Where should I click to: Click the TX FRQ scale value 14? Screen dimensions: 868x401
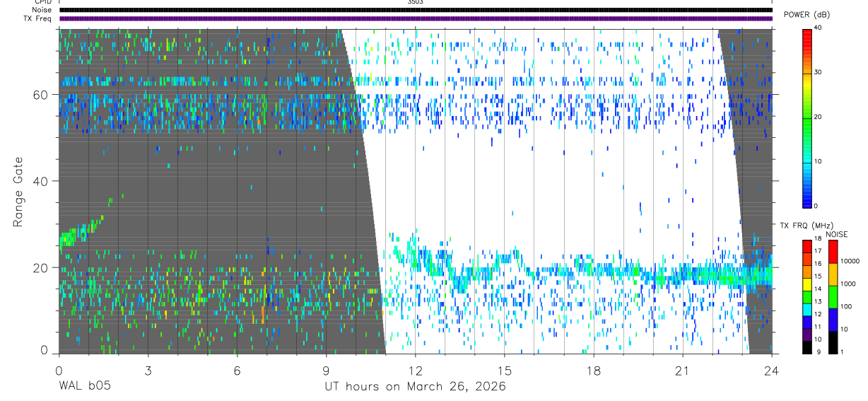(819, 290)
